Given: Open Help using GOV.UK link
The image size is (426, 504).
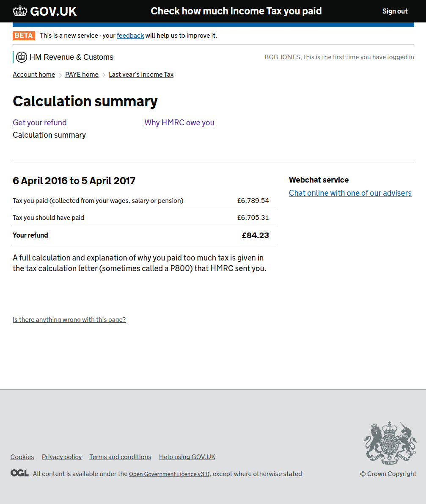Looking at the screenshot, I should coord(187,457).
